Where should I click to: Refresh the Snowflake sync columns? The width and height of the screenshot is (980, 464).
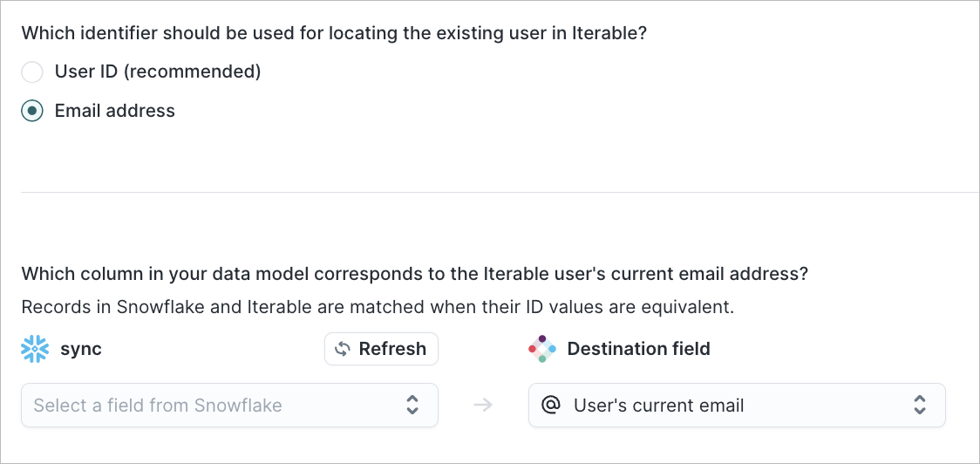tap(381, 348)
